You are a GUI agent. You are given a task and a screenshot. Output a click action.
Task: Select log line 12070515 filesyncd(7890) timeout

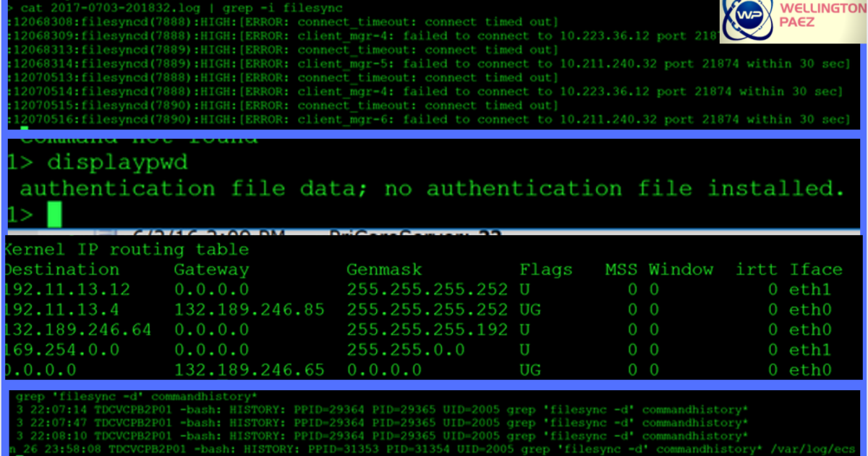coord(283,105)
